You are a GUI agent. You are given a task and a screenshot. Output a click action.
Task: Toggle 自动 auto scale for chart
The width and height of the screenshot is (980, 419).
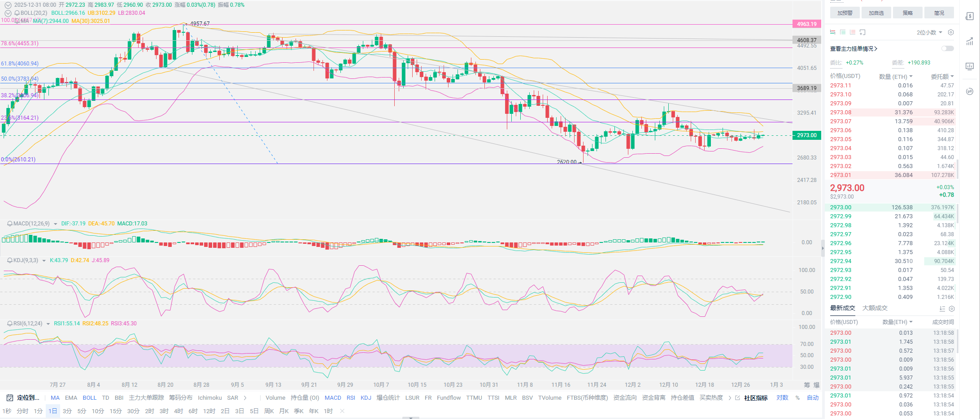813,398
